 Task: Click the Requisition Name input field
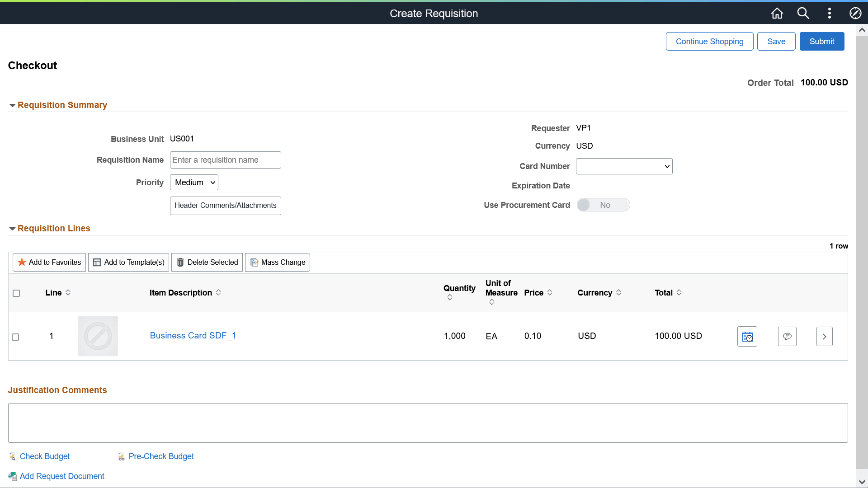click(225, 160)
